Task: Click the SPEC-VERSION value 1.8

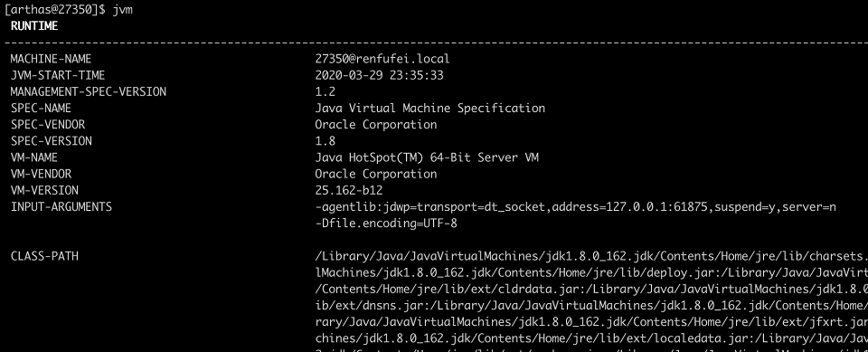Action: pyautogui.click(x=325, y=141)
